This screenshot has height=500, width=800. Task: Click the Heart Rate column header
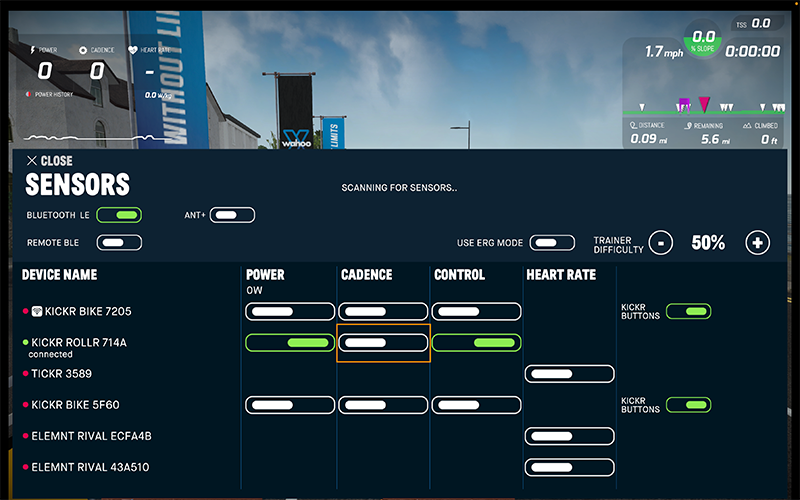click(x=561, y=274)
